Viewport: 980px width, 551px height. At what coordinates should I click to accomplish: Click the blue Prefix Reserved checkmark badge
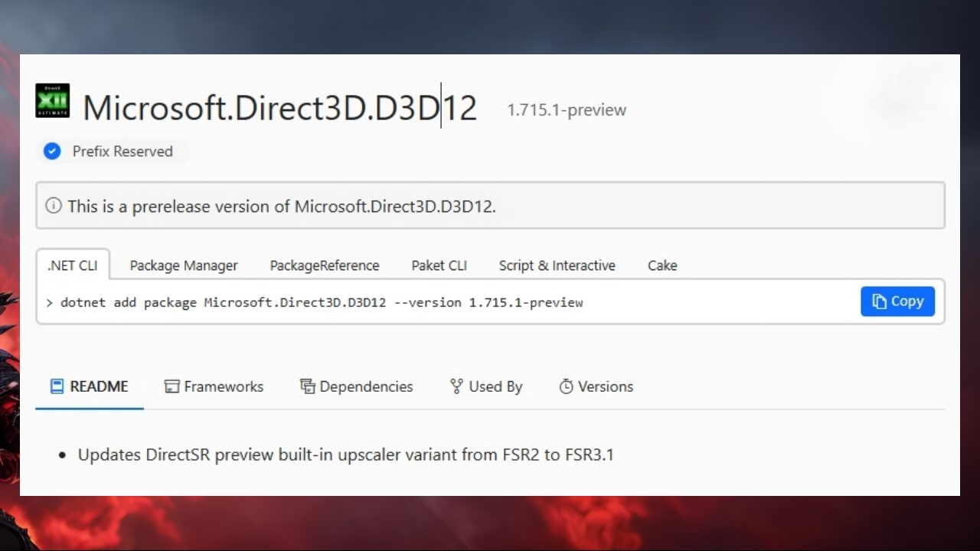click(x=52, y=152)
